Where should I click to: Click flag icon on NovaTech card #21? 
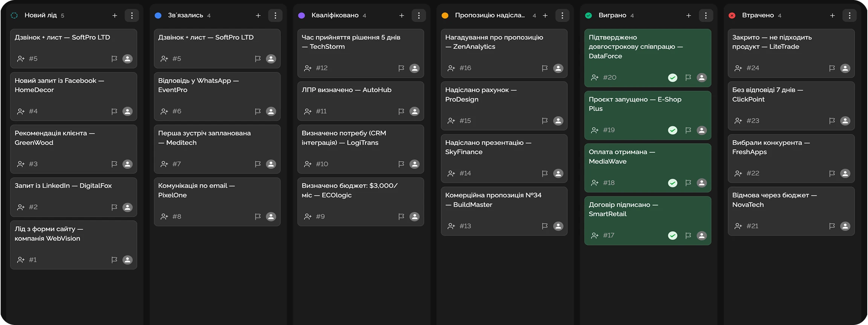click(x=832, y=226)
